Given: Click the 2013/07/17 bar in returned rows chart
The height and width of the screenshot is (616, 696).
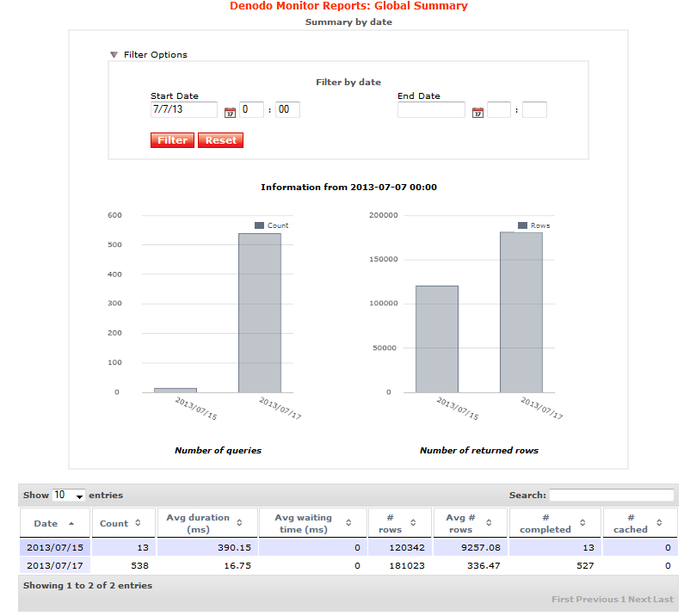Looking at the screenshot, I should pos(521,312).
